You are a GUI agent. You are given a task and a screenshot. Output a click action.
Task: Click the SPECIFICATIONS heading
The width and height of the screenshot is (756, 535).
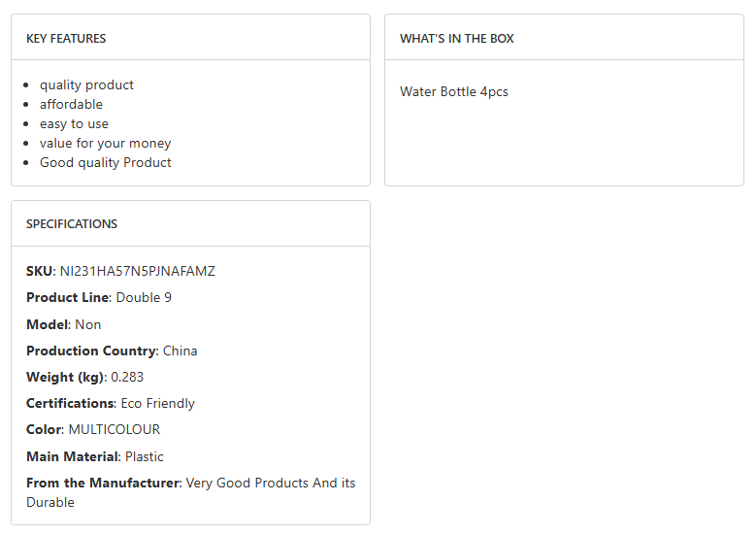(72, 224)
